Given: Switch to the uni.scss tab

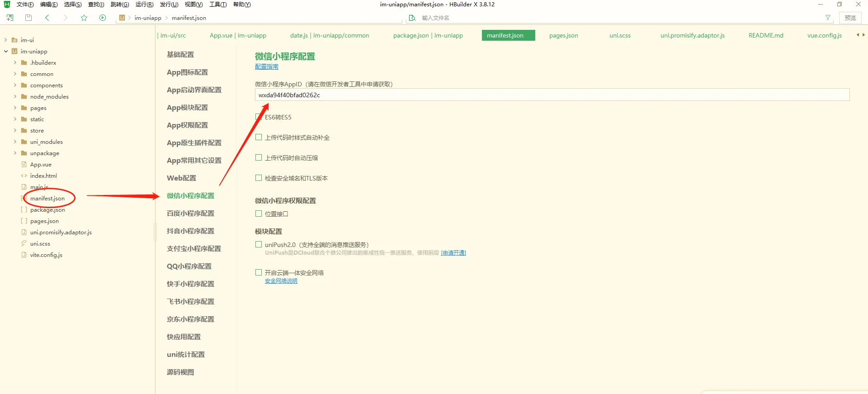Looking at the screenshot, I should (620, 35).
